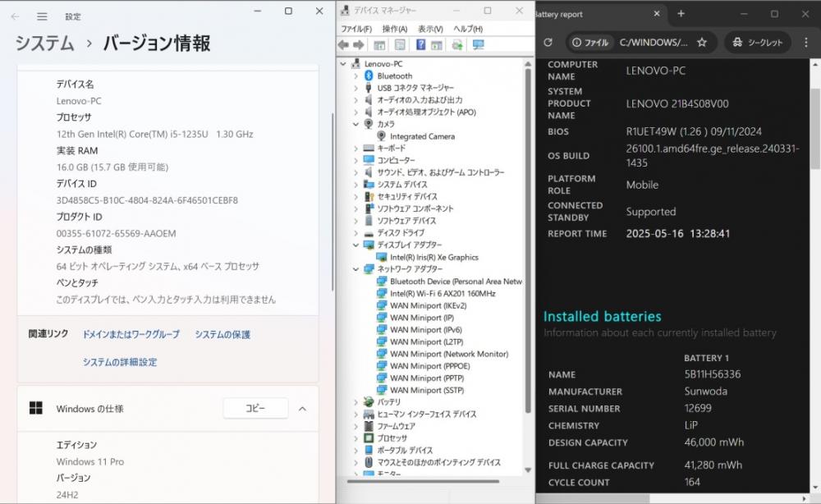Click Device Manager horizontal scrollbar
This screenshot has height=504, width=821.
tap(423, 482)
